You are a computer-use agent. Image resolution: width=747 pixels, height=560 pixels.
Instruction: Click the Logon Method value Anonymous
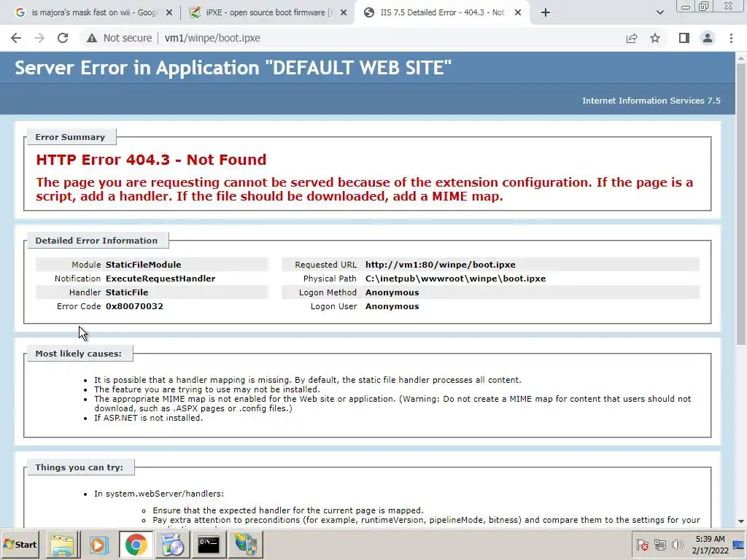pos(392,292)
